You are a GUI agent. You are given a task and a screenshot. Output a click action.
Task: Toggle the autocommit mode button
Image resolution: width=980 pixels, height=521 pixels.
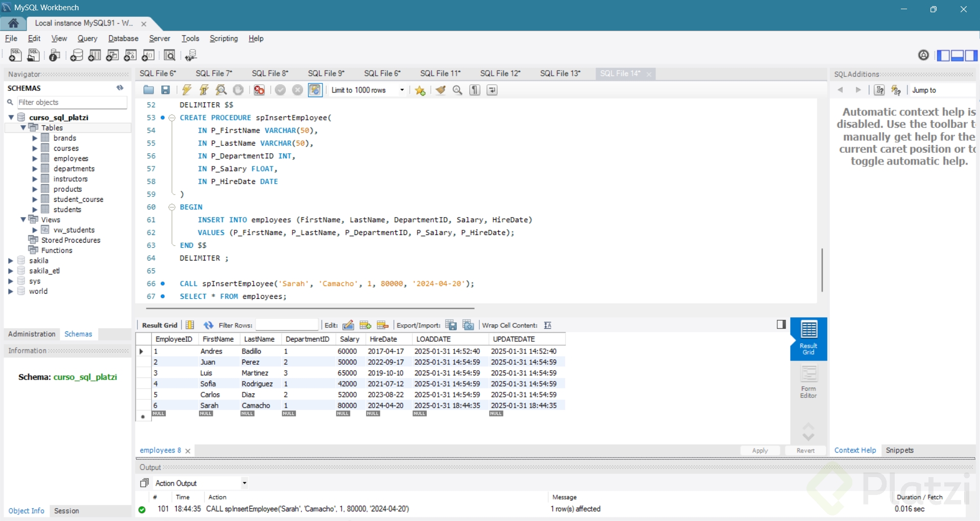[x=315, y=90]
